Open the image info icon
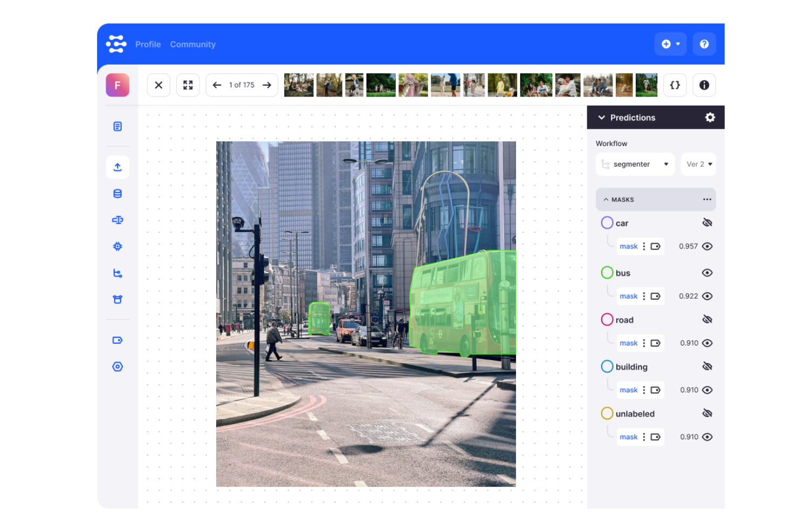The image size is (798, 532). coord(704,85)
